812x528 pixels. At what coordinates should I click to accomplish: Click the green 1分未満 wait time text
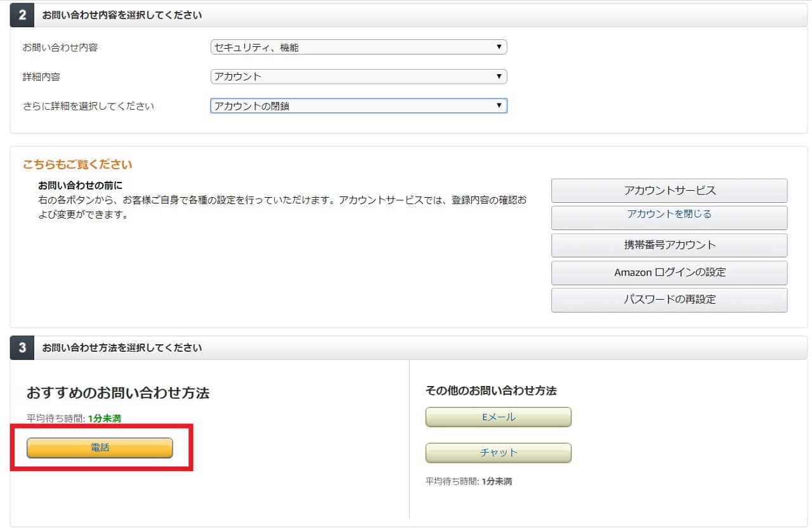pyautogui.click(x=105, y=418)
